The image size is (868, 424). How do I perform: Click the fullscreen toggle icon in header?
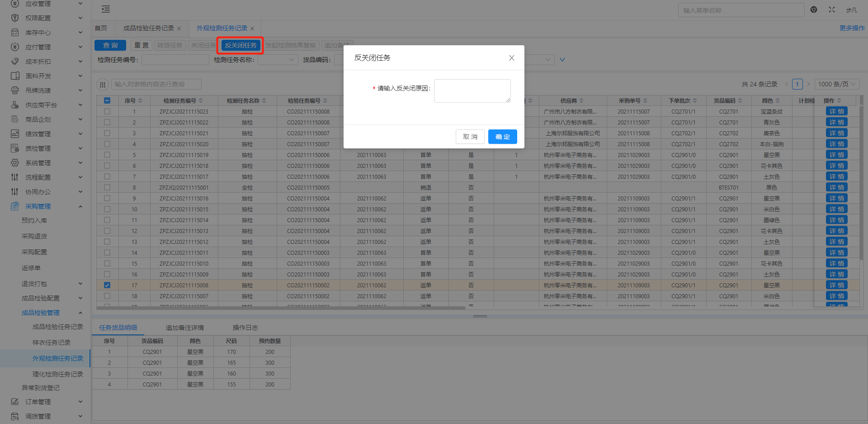832,10
